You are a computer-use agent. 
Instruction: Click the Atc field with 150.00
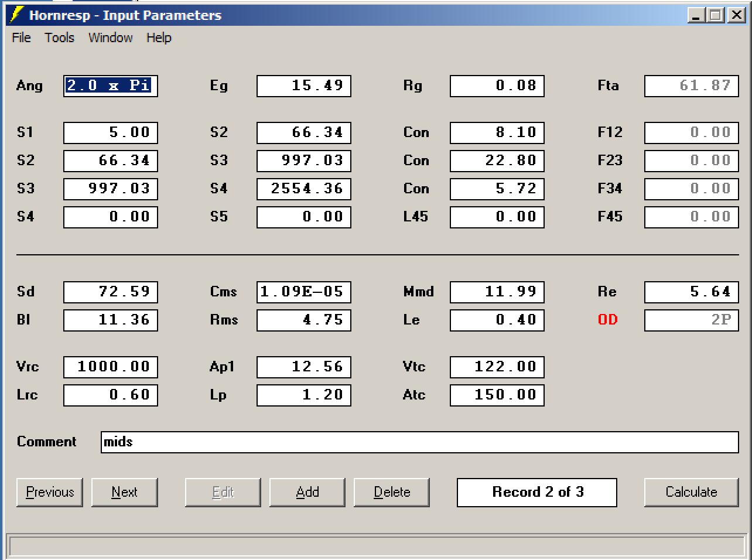pyautogui.click(x=497, y=395)
